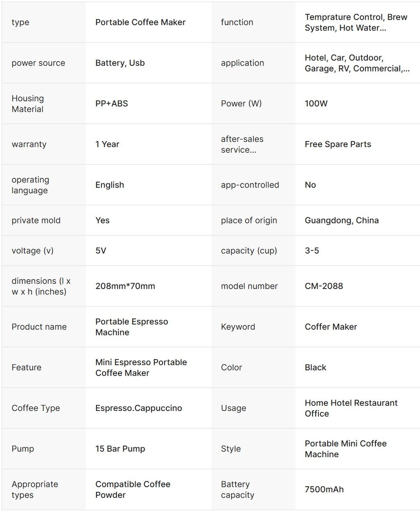Click the "Espresso.Cappuccino" coffee type value
Viewport: 420px width, 513px height.
click(x=139, y=408)
